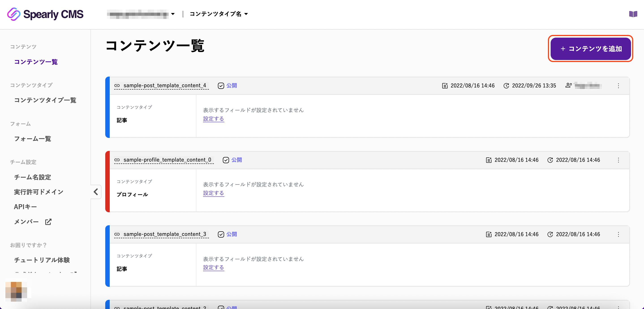This screenshot has width=644, height=309.
Task: Click updated date 2022/09/26 13:35
Action: pos(534,86)
